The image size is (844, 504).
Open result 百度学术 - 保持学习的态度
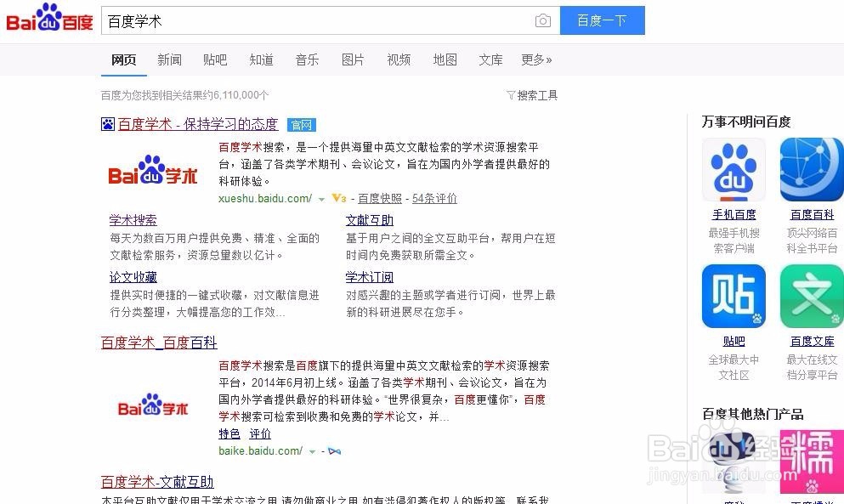[x=198, y=124]
